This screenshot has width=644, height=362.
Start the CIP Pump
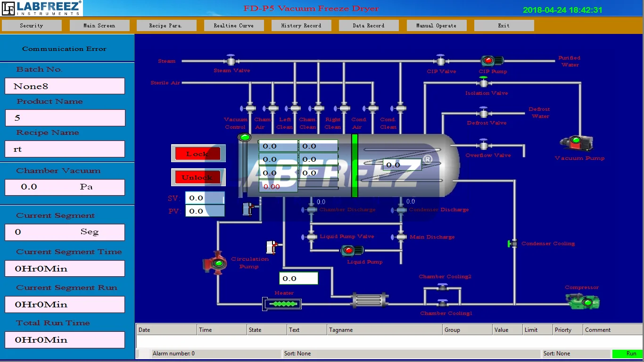coord(492,61)
